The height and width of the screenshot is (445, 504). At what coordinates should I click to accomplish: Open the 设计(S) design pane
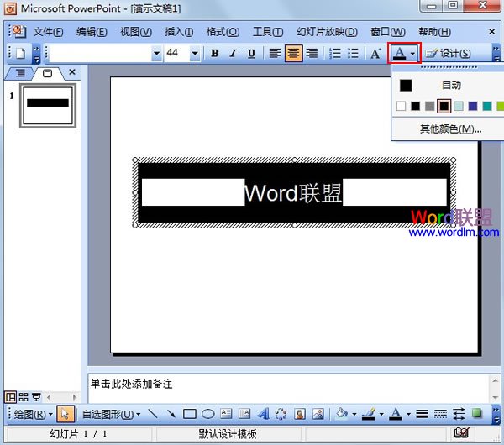click(x=449, y=53)
